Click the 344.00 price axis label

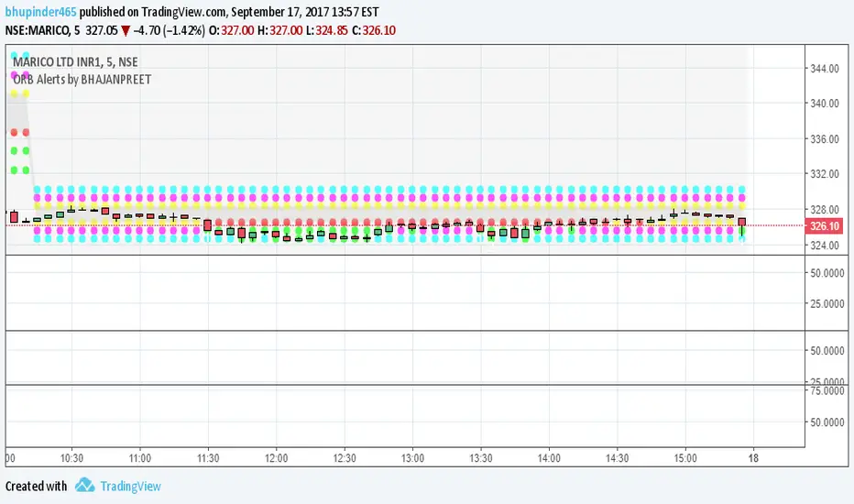(825, 69)
